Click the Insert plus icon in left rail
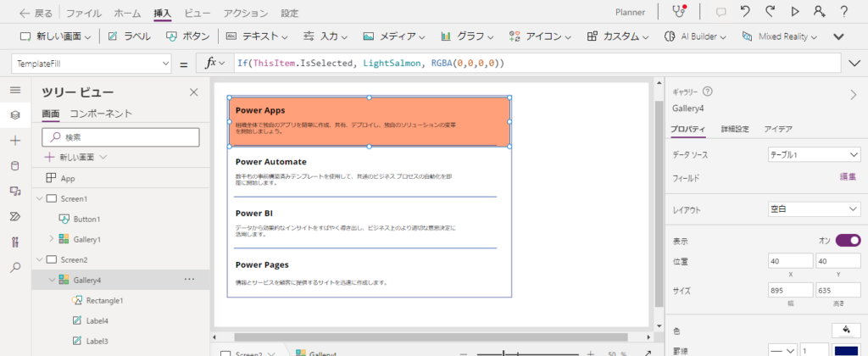Image resolution: width=868 pixels, height=356 pixels. point(15,141)
